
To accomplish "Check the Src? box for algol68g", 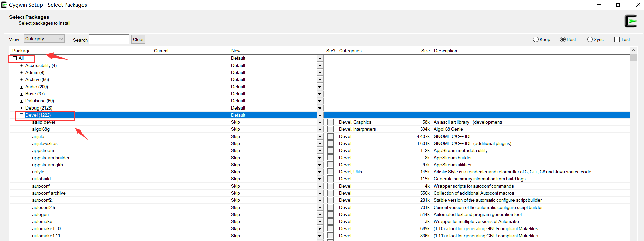I will point(330,129).
